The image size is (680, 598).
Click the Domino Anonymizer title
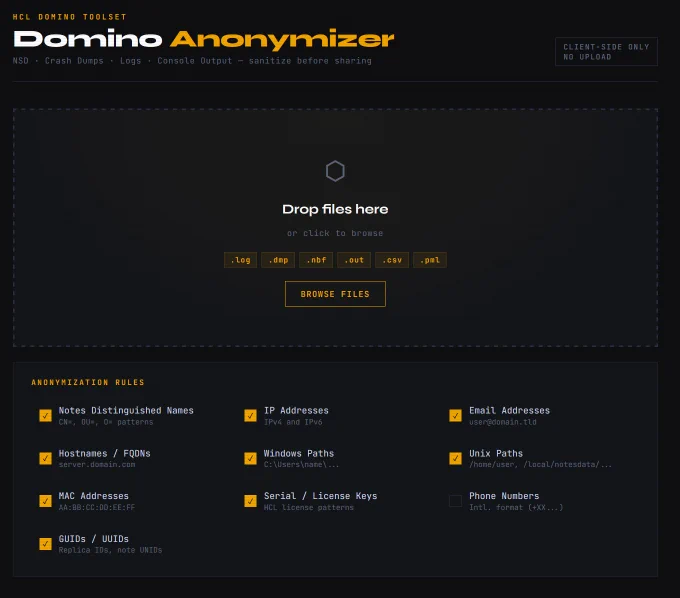coord(203,39)
